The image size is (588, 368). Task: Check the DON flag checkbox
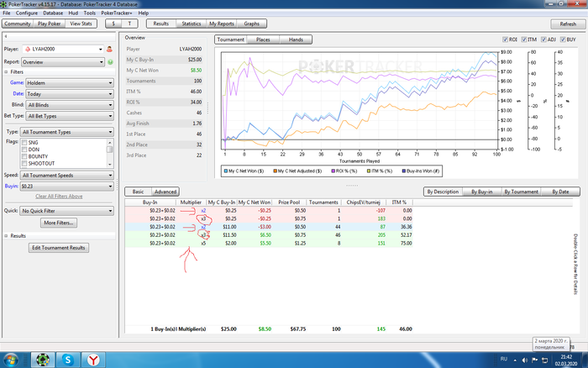tap(24, 150)
